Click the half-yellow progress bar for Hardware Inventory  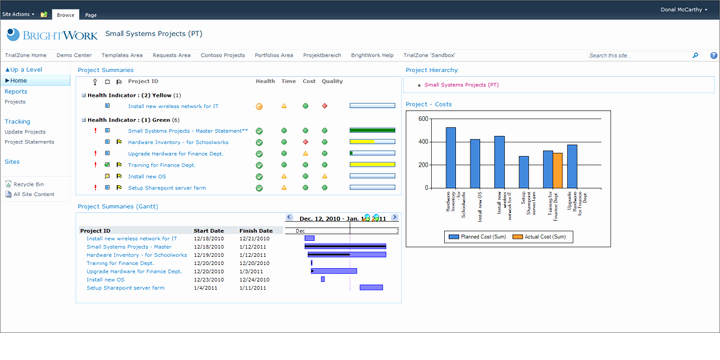coord(372,142)
